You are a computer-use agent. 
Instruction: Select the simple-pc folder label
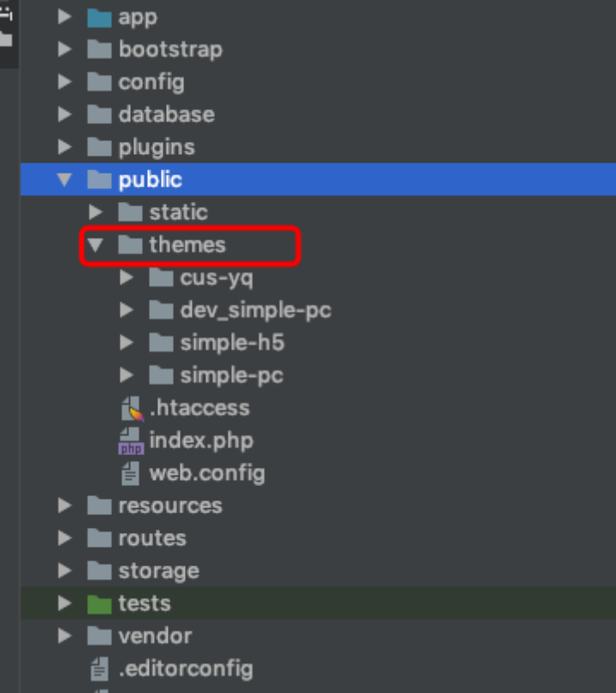pyautogui.click(x=232, y=376)
